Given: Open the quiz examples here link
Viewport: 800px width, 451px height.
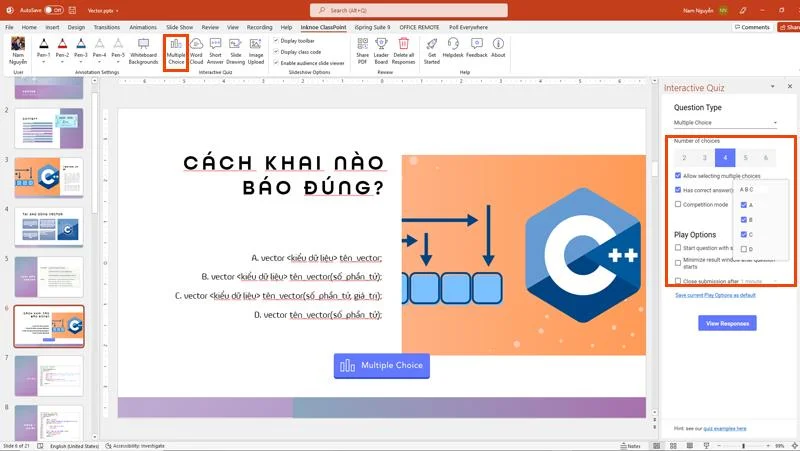Looking at the screenshot, I should pos(725,429).
